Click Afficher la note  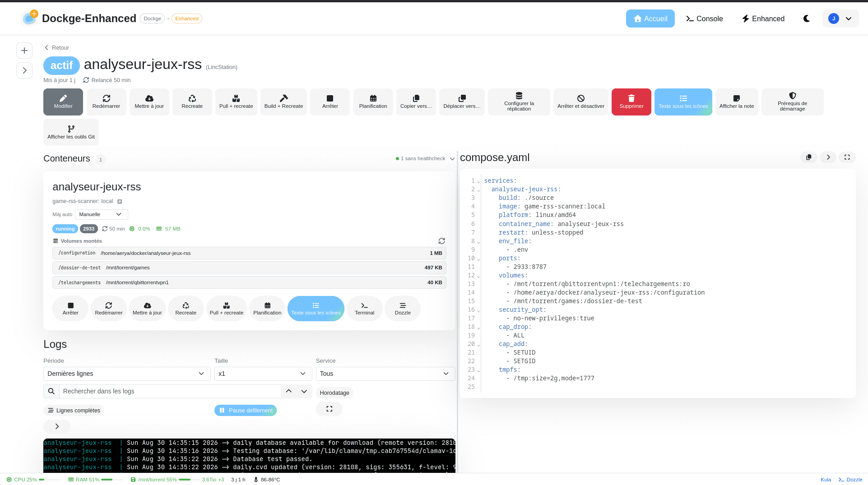(x=737, y=102)
